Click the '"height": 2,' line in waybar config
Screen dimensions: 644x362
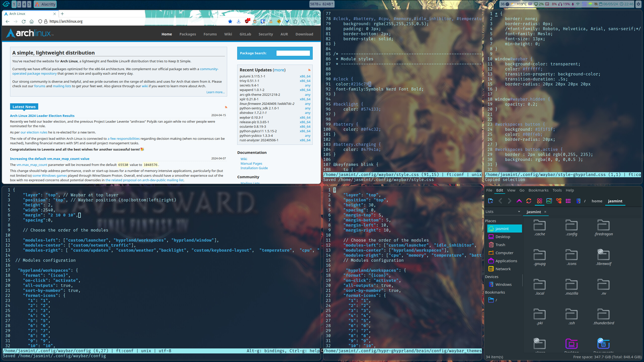pos(38,205)
